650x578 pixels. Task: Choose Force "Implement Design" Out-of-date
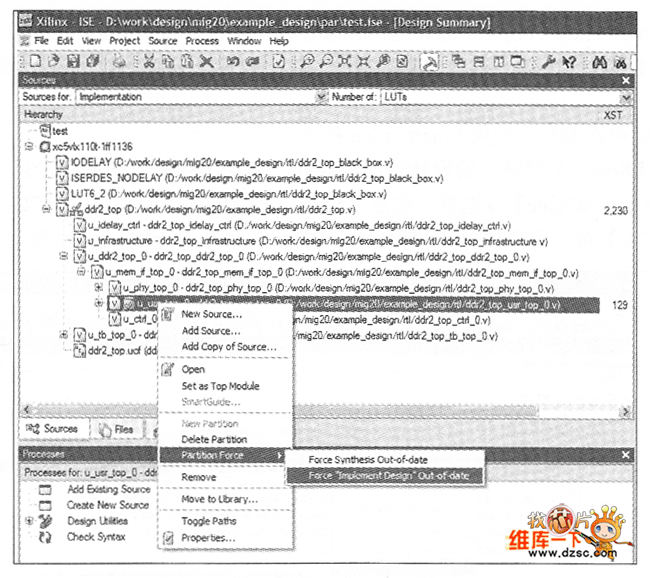(x=381, y=475)
